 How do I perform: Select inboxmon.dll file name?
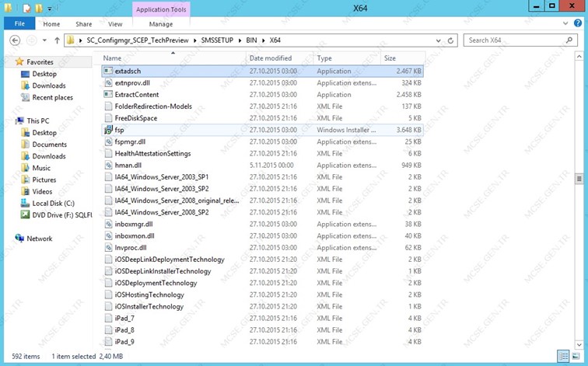pos(135,236)
